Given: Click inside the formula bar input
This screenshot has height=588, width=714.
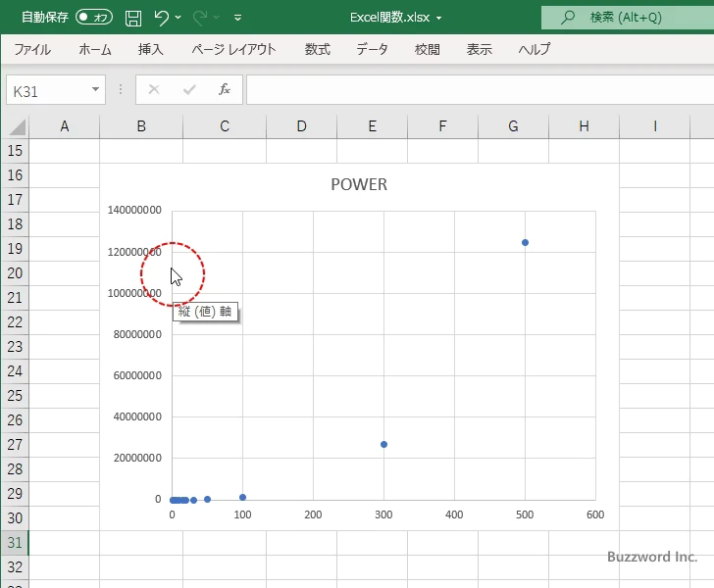Looking at the screenshot, I should 480,90.
